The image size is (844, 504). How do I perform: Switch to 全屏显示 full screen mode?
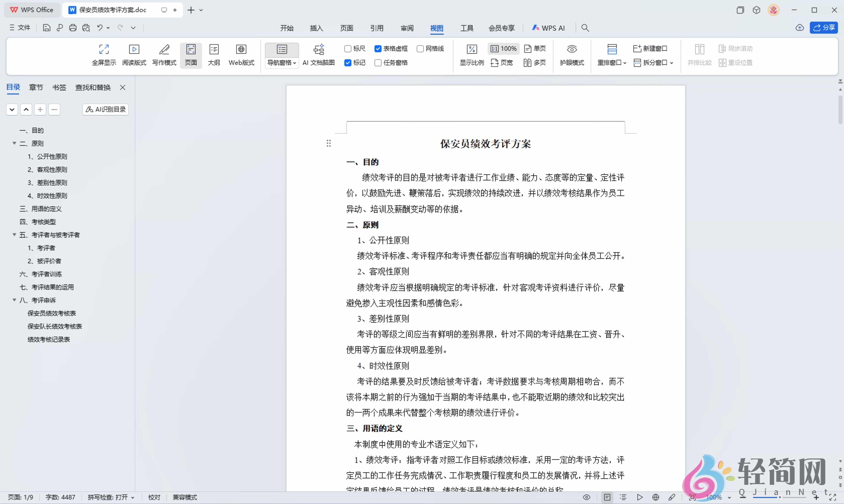coord(104,54)
